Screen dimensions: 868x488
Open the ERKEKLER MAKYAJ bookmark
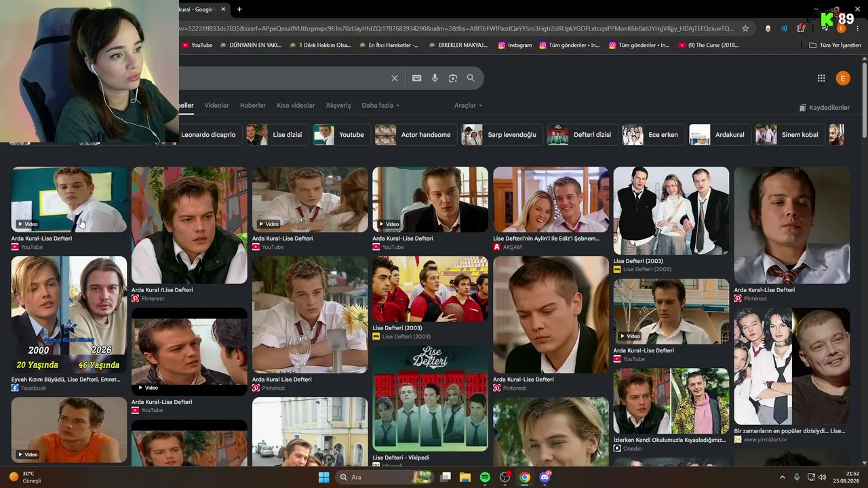coord(458,45)
